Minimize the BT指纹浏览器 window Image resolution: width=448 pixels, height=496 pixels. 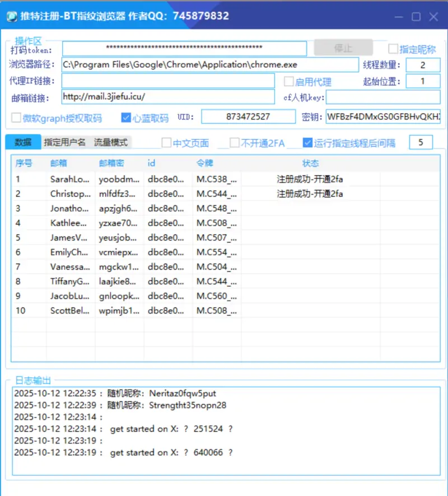coord(399,17)
